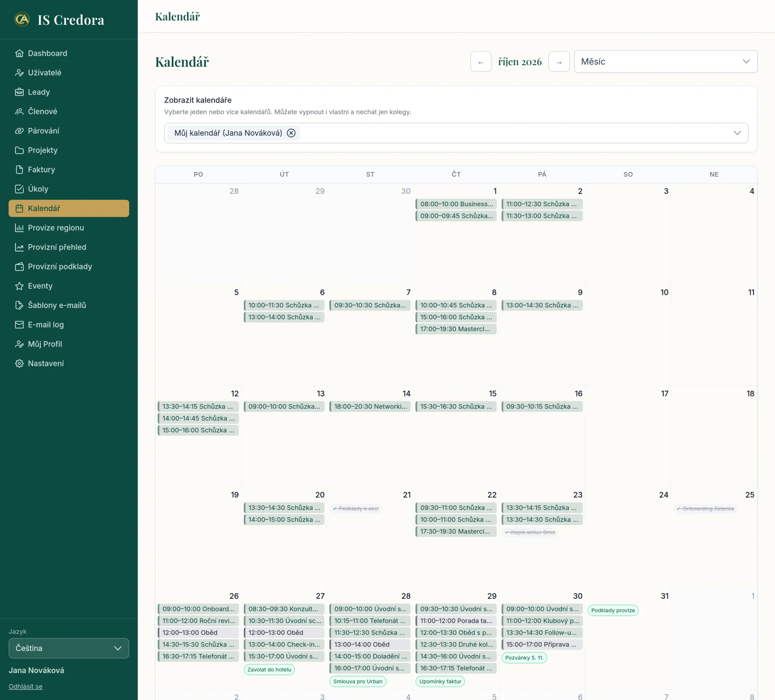Click the Projekty folder icon
The width and height of the screenshot is (775, 700).
click(x=19, y=150)
